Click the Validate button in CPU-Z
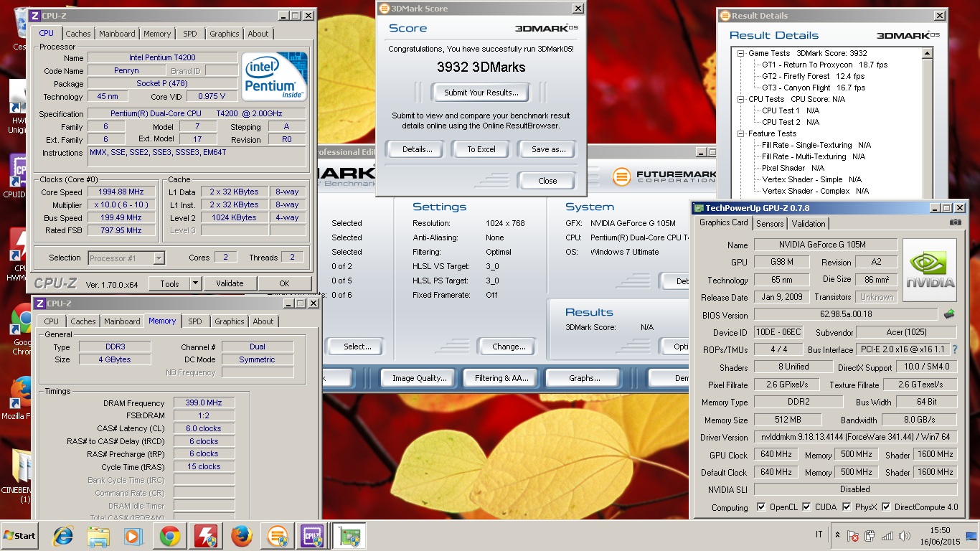This screenshot has width=980, height=551. (230, 283)
